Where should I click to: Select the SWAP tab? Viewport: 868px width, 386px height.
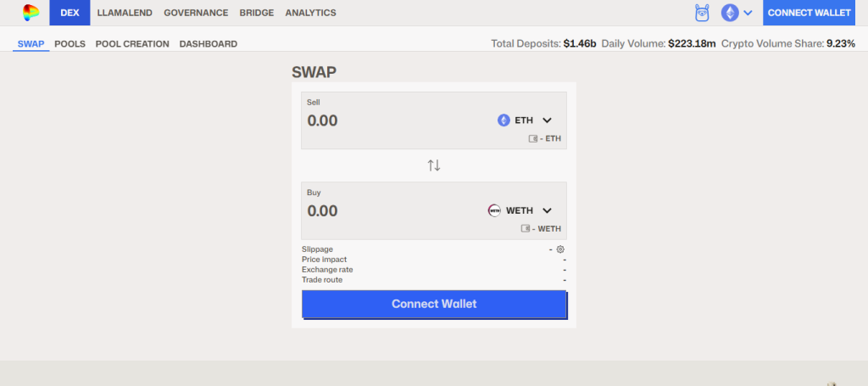(x=31, y=44)
